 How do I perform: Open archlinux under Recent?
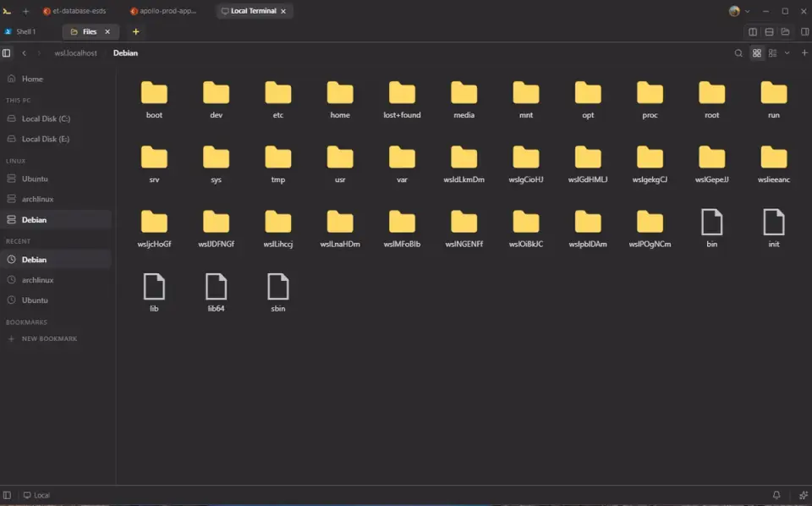[56, 280]
